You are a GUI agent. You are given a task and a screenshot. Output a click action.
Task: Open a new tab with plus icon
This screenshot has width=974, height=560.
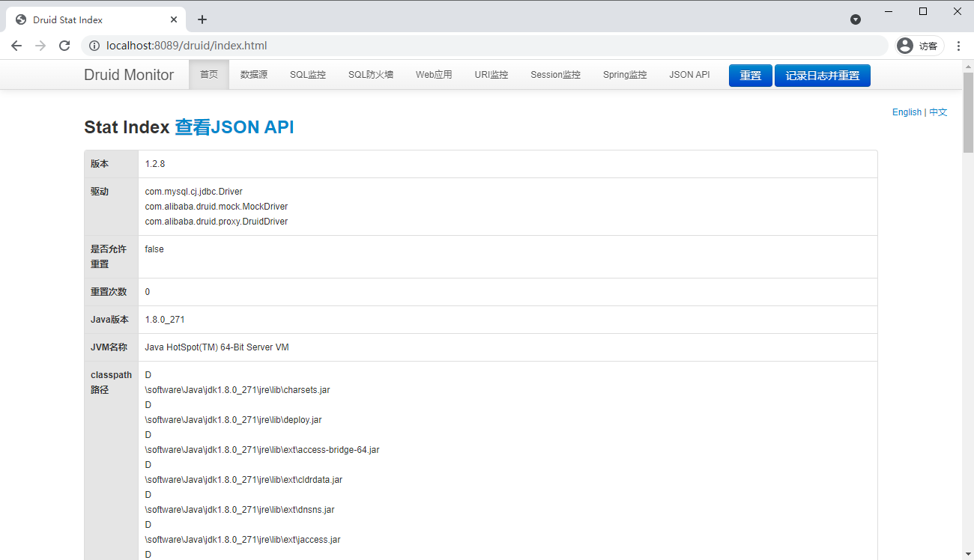tap(202, 19)
